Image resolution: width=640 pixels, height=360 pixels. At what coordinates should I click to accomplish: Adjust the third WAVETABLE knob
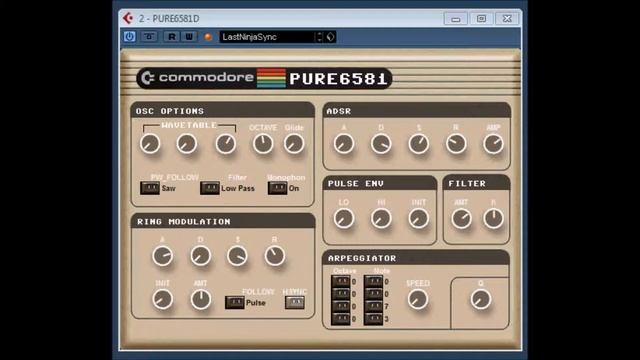pyautogui.click(x=226, y=144)
